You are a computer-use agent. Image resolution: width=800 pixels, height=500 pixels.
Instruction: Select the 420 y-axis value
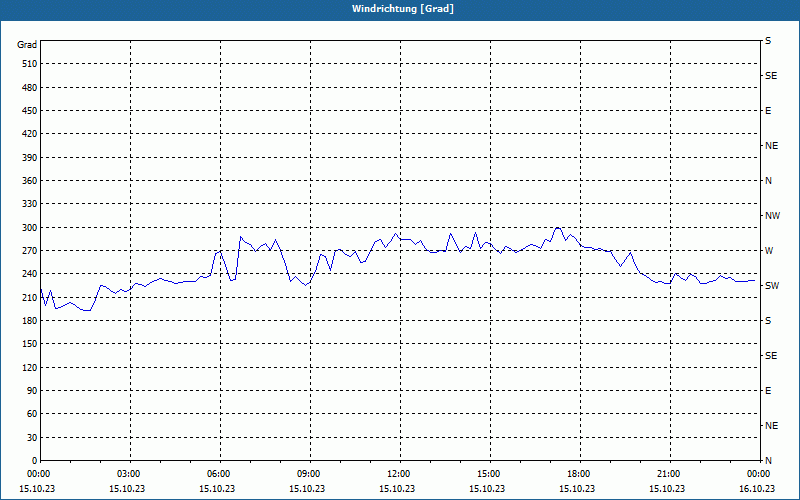pos(30,134)
